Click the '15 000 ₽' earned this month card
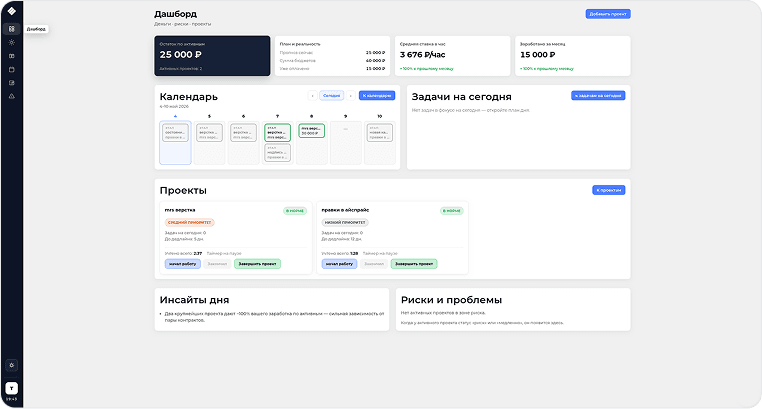The height and width of the screenshot is (409, 762). click(x=572, y=56)
